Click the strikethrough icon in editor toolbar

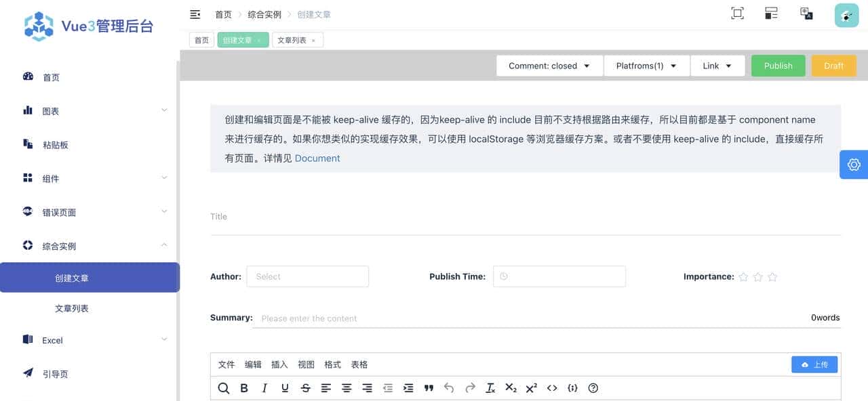pyautogui.click(x=305, y=387)
